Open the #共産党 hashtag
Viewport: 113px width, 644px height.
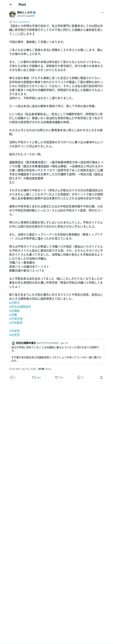click(x=14, y=331)
